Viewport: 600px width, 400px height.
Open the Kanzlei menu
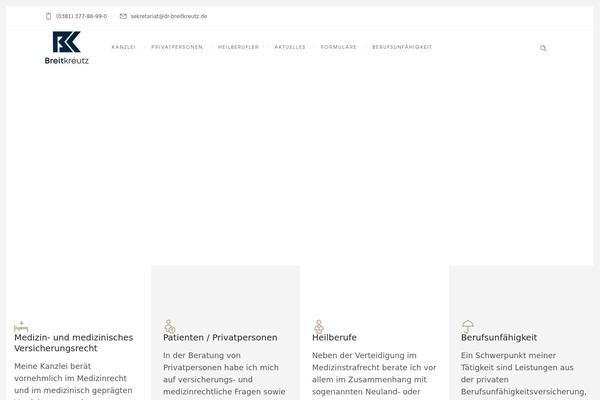point(123,47)
